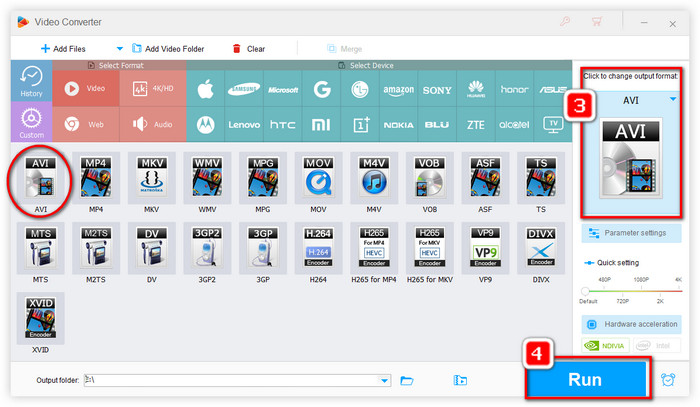Select the VOB format icon
This screenshot has height=407, width=700.
(429, 178)
